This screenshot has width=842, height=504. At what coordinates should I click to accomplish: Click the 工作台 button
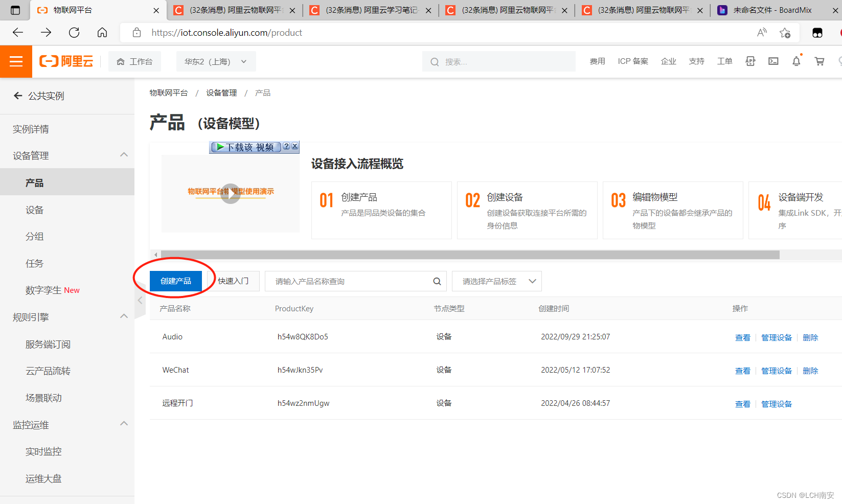pos(134,61)
